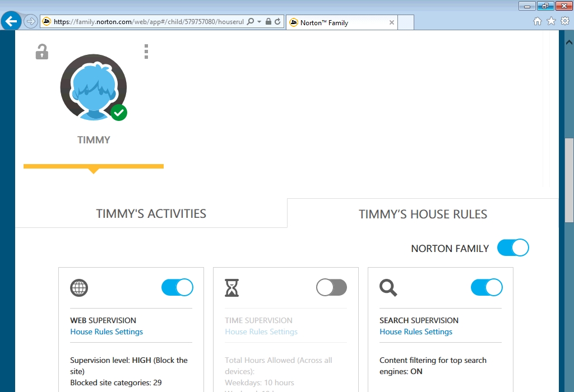The height and width of the screenshot is (392, 574).
Task: Enable the Time Supervision toggle
Action: tap(331, 287)
